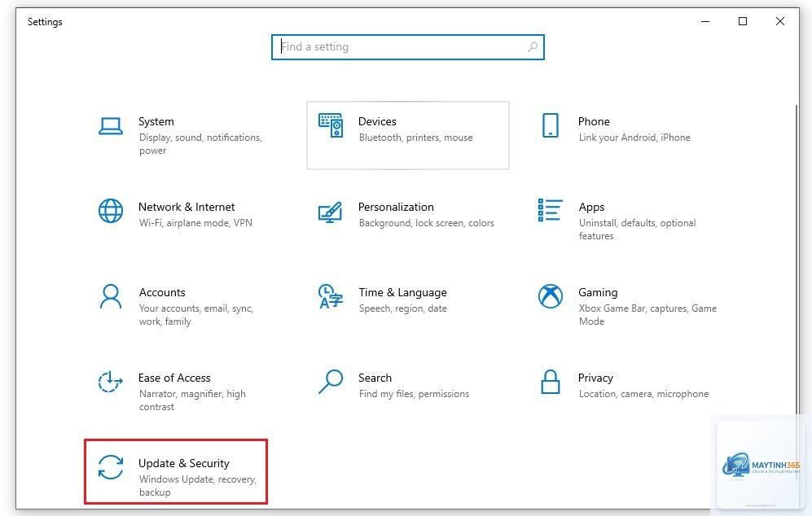Click the Update & Security refresh arrows icon
The height and width of the screenshot is (516, 812).
point(110,467)
